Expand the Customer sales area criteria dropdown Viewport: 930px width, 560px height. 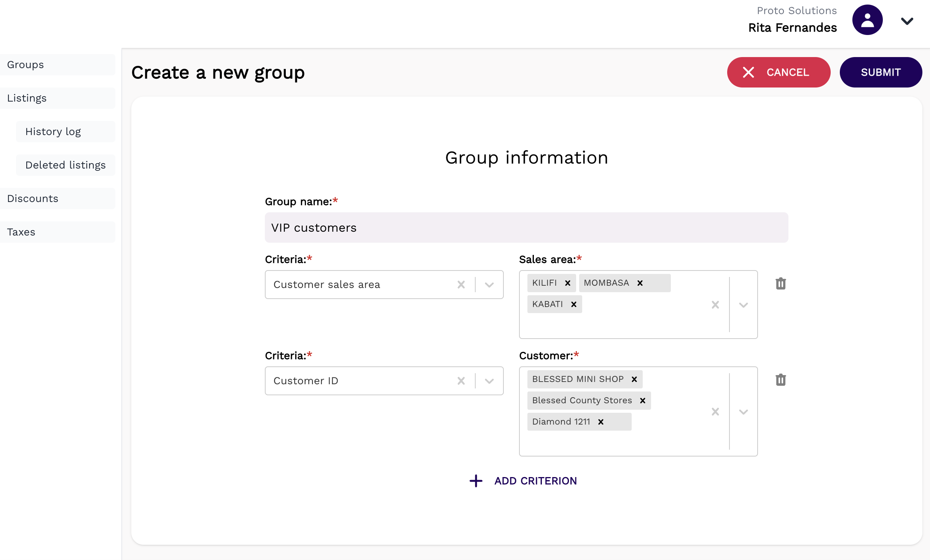pyautogui.click(x=489, y=285)
